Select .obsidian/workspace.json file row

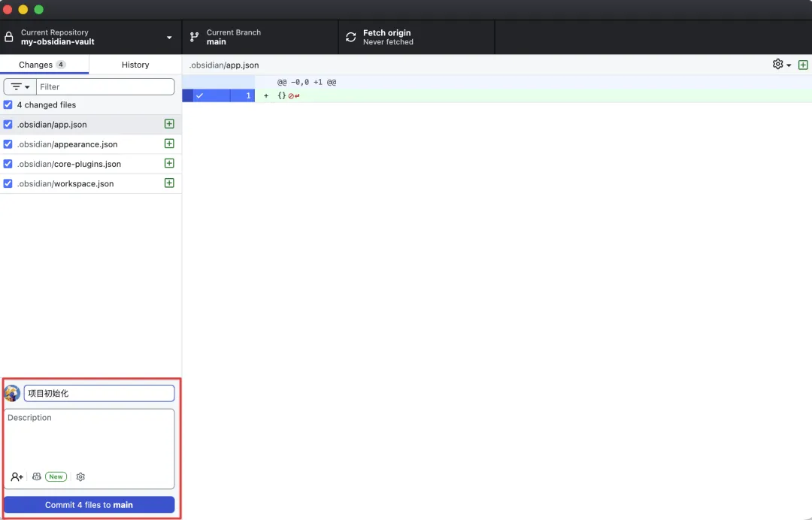[x=91, y=183]
